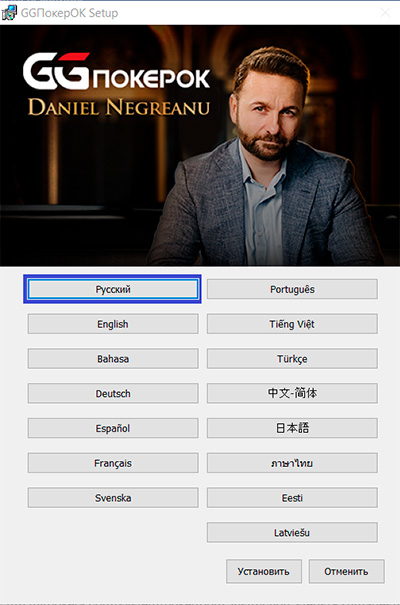This screenshot has width=400, height=605.
Task: Choose Japanese 日本語 language button
Action: coord(292,428)
